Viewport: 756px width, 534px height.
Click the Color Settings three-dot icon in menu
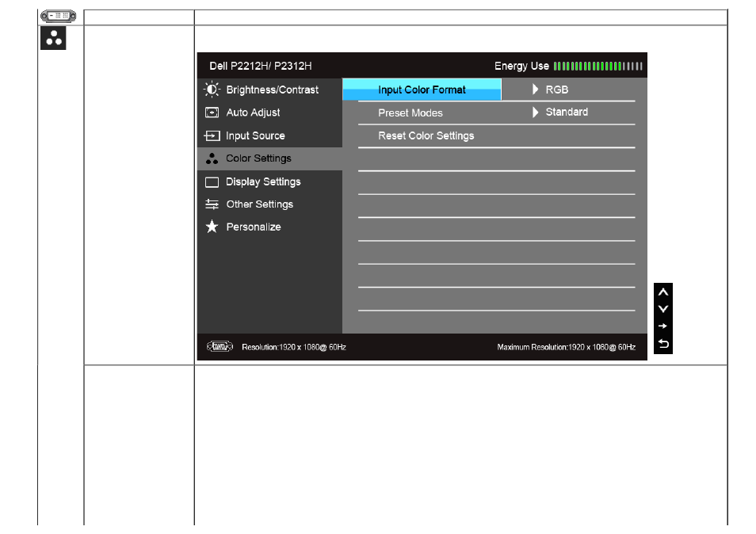pyautogui.click(x=212, y=158)
